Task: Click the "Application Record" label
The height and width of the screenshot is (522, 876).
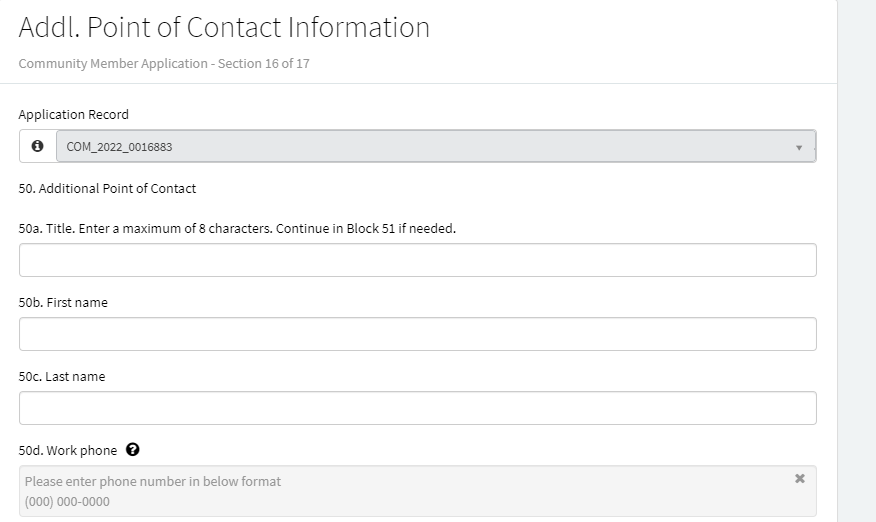Action: point(73,114)
